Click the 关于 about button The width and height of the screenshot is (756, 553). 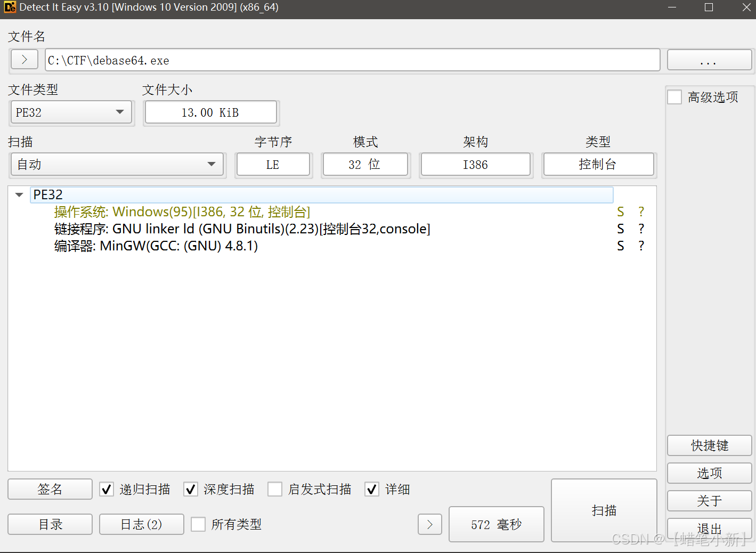pos(709,501)
